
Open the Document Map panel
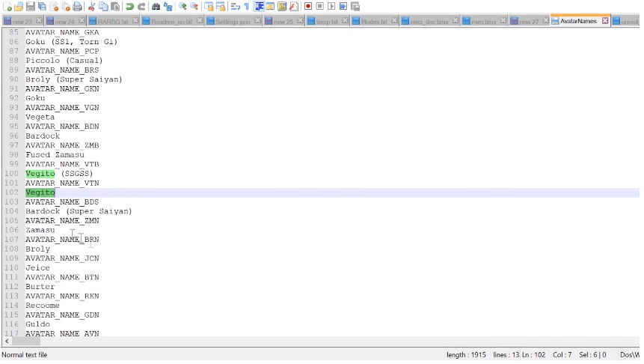(282, 6)
